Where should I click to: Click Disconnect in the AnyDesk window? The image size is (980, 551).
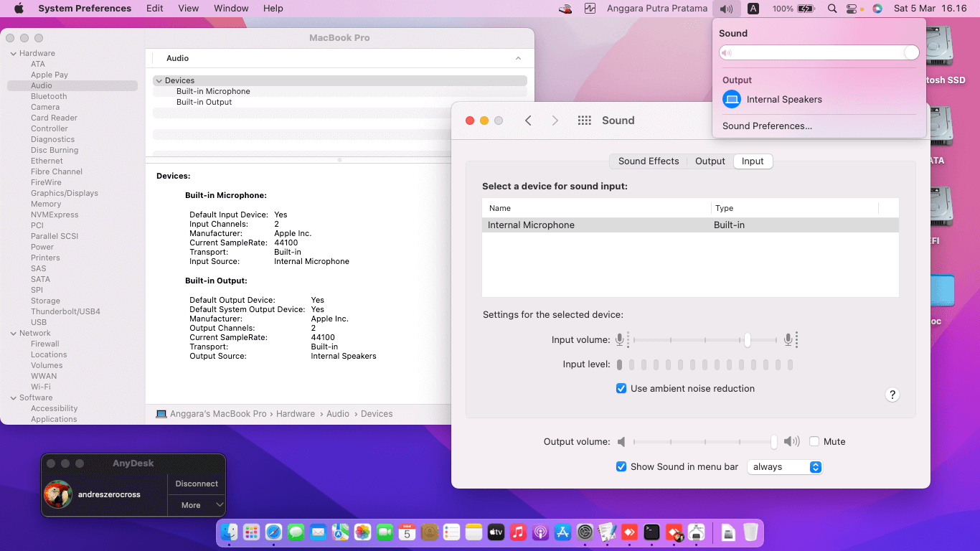197,484
